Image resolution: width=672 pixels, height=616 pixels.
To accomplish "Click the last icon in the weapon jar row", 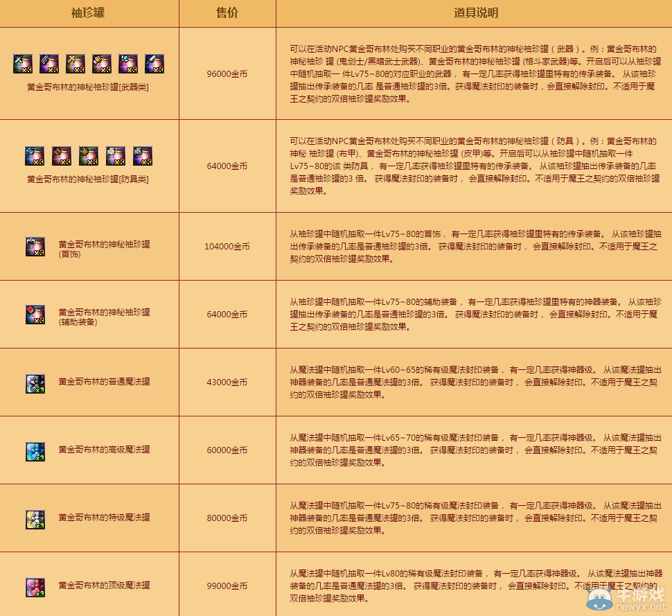I will pyautogui.click(x=155, y=62).
